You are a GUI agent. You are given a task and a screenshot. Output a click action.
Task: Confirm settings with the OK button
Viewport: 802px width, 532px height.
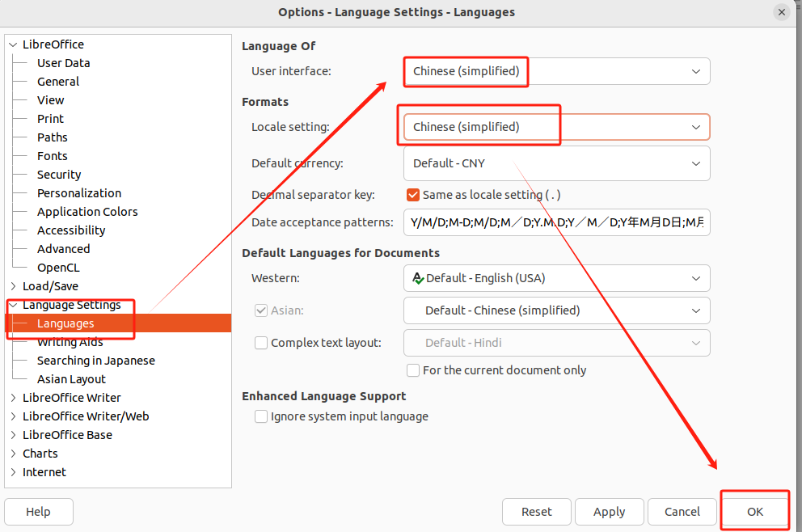point(755,512)
